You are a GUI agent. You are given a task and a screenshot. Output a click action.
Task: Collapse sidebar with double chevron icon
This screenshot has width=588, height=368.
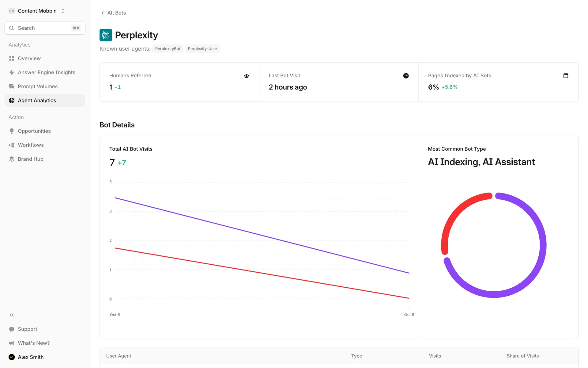pyautogui.click(x=12, y=315)
